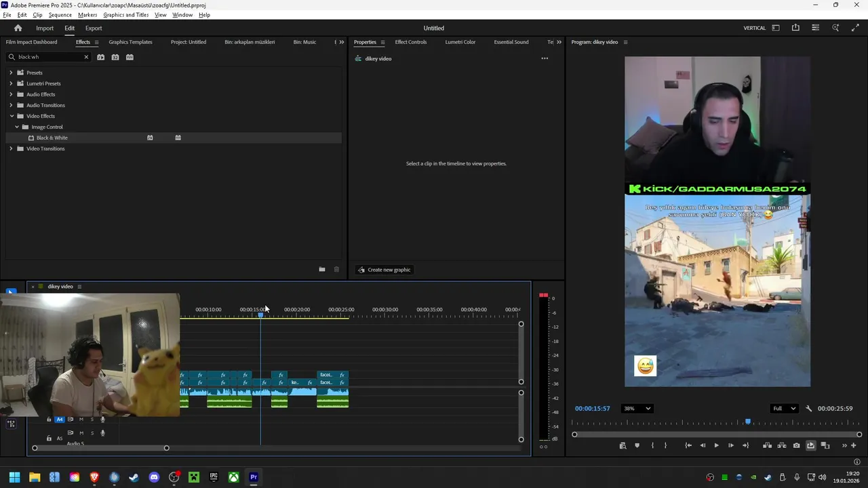Mark Out point in Program Monitor
The height and width of the screenshot is (488, 868).
[x=665, y=445]
